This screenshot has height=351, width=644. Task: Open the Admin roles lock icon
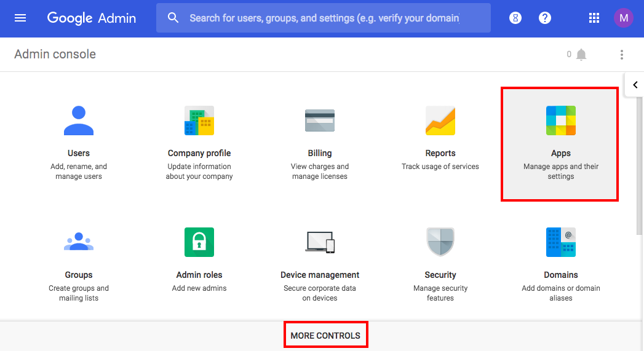pyautogui.click(x=199, y=242)
